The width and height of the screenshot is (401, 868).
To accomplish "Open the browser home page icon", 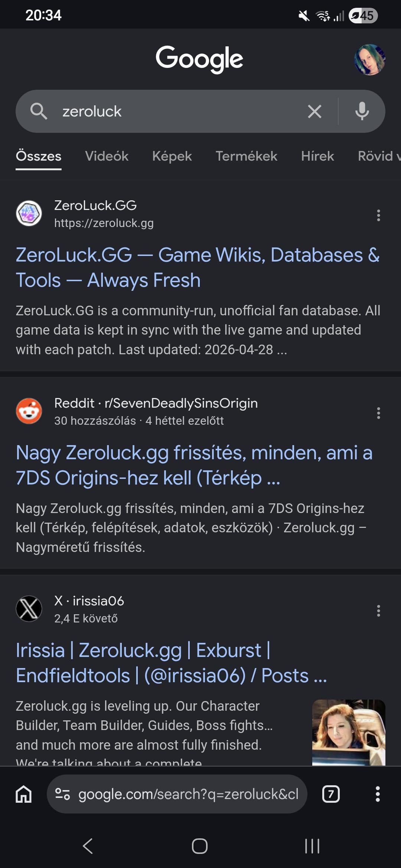I will pos(24,794).
